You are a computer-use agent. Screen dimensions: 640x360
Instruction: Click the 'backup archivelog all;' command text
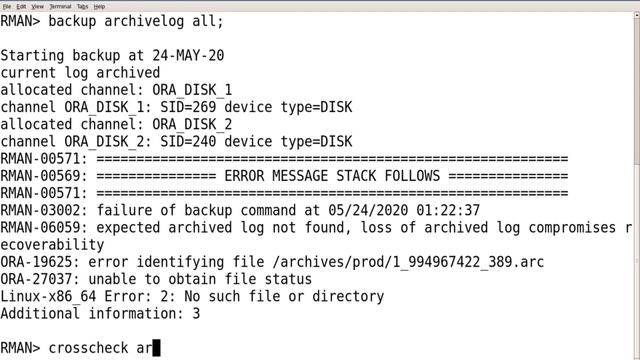(136, 21)
